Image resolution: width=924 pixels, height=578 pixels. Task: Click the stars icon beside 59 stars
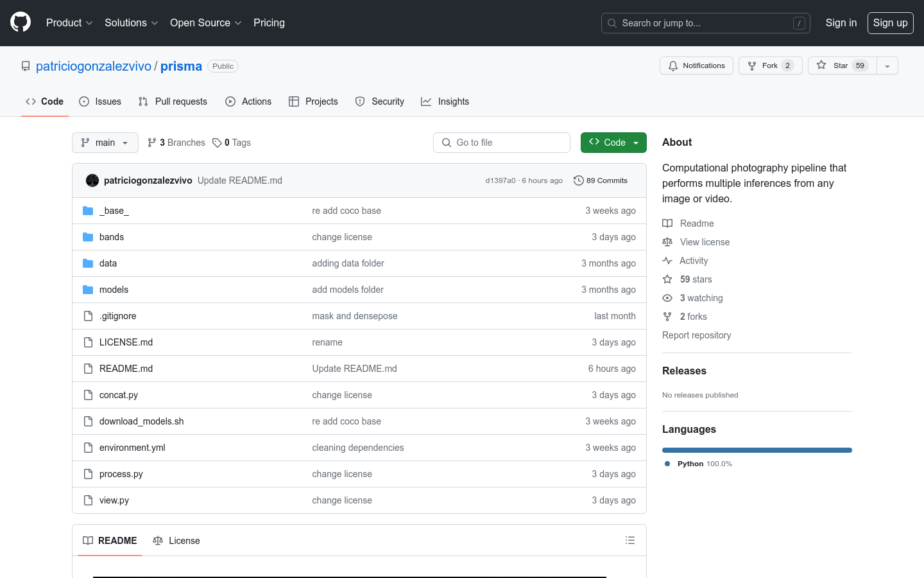[x=667, y=279]
